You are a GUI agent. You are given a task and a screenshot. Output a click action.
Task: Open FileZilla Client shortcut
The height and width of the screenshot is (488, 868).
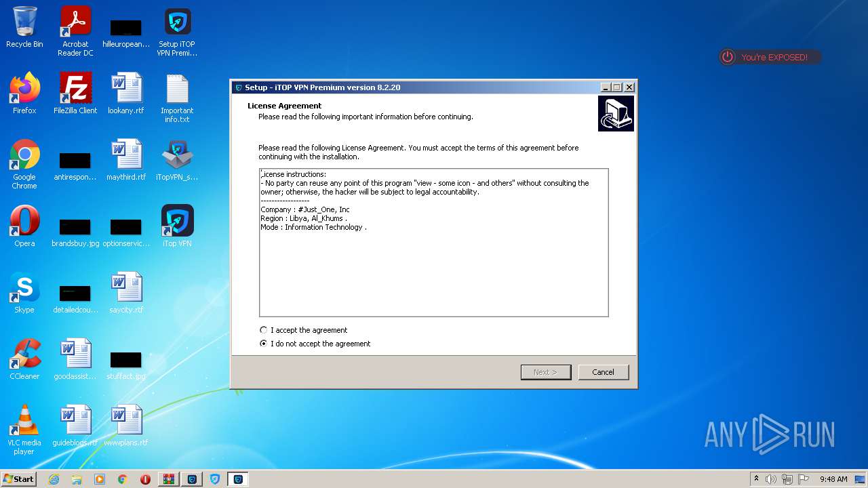(x=75, y=94)
